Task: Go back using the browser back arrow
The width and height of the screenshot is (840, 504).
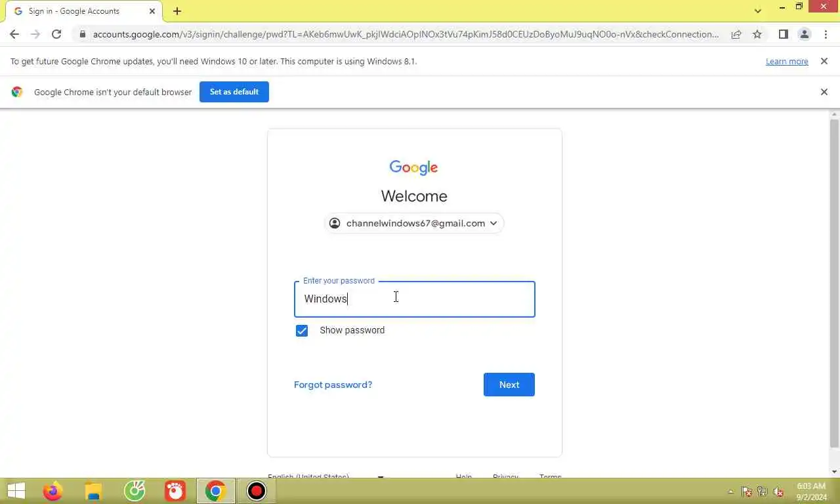Action: (x=14, y=34)
